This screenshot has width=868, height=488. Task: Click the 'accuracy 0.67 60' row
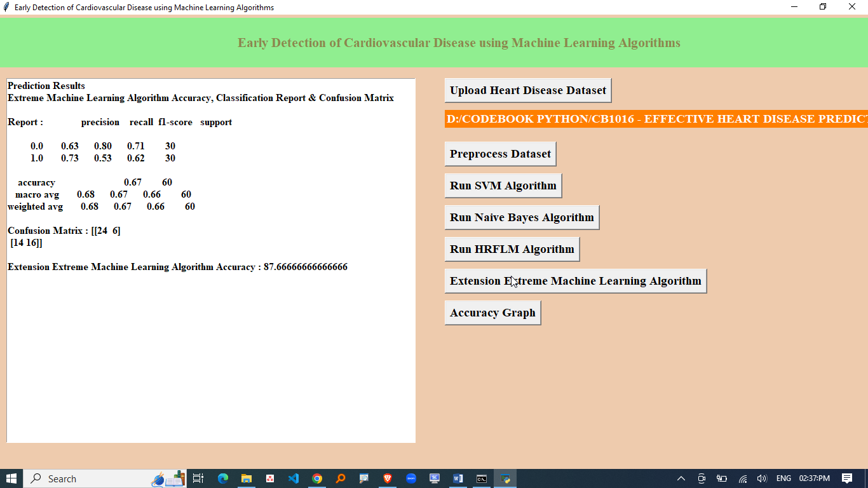point(95,182)
